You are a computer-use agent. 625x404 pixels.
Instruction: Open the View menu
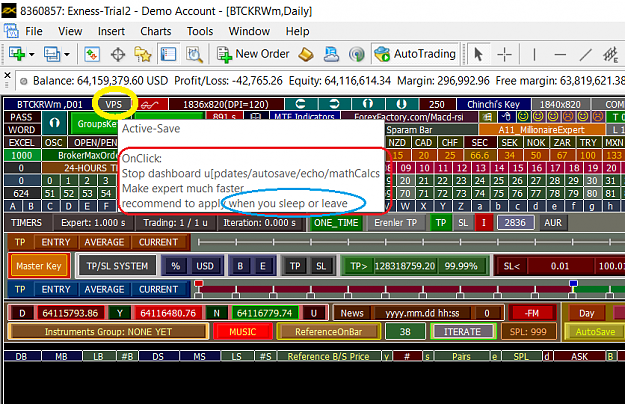tap(70, 31)
